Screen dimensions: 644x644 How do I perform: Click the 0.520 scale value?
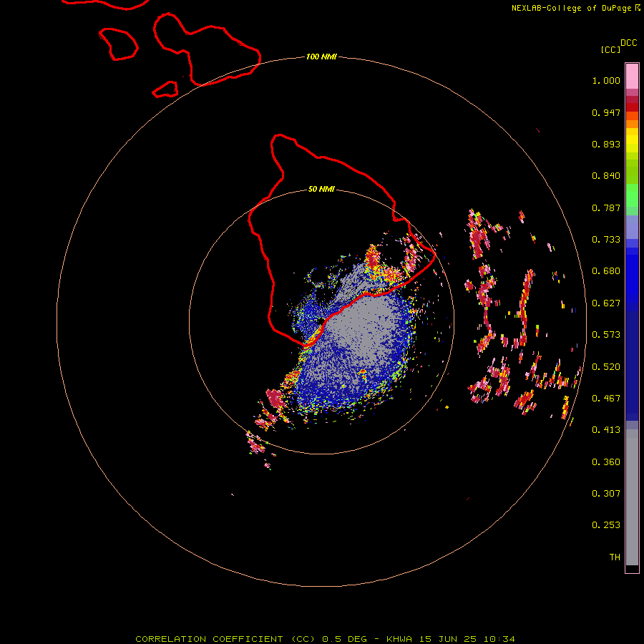(x=606, y=367)
